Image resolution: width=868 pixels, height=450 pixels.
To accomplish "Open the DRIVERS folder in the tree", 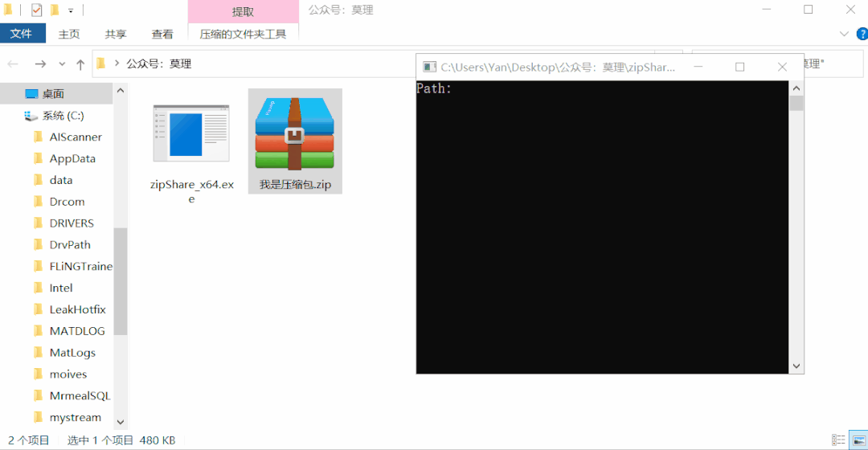I will [x=72, y=223].
